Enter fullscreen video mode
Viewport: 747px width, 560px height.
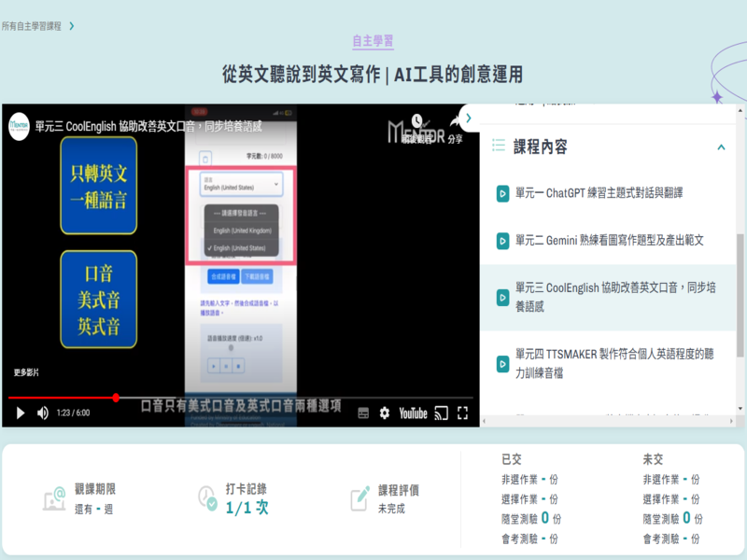[462, 413]
